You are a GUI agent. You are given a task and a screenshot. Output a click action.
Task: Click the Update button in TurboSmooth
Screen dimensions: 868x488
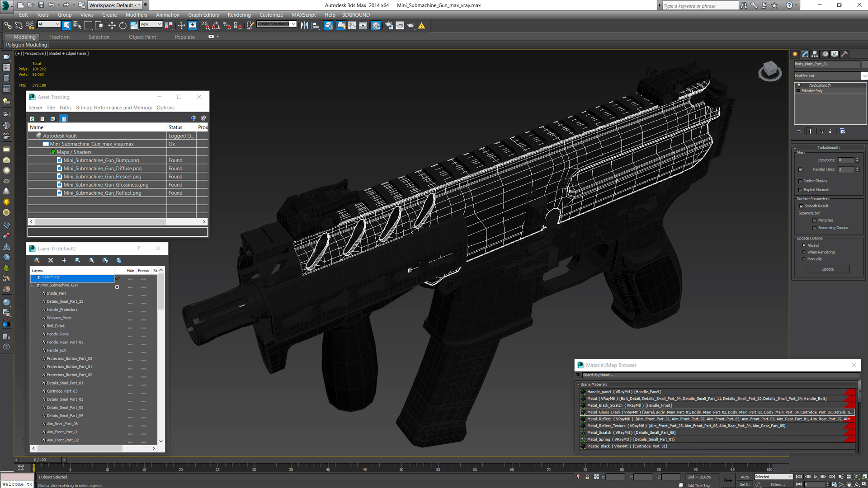[x=827, y=269]
